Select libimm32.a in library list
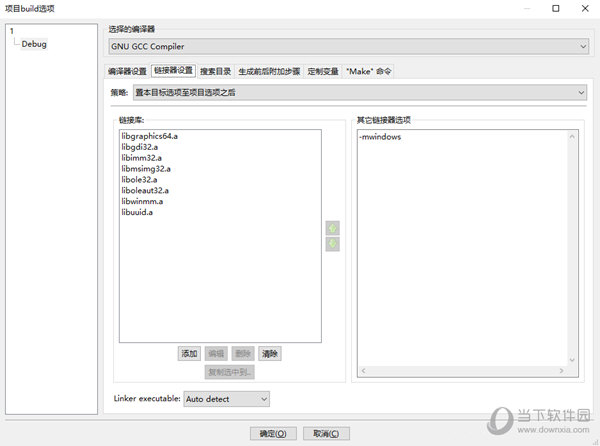The width and height of the screenshot is (600, 446). point(141,158)
